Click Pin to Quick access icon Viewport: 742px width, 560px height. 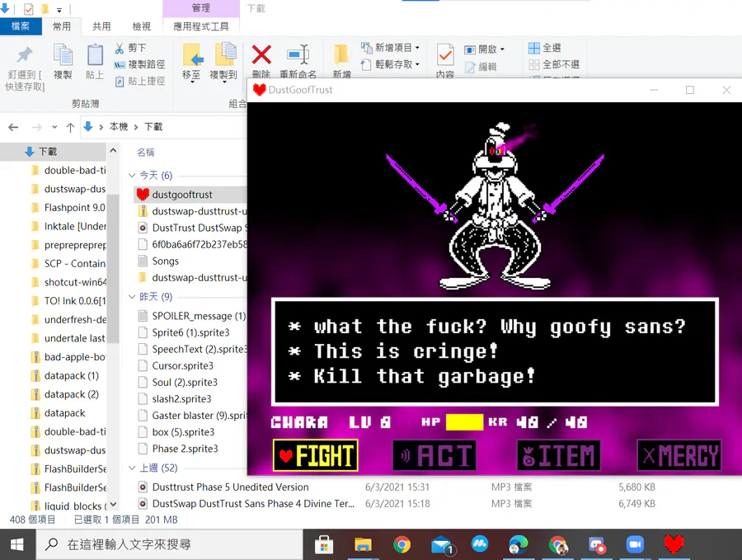coord(24,55)
